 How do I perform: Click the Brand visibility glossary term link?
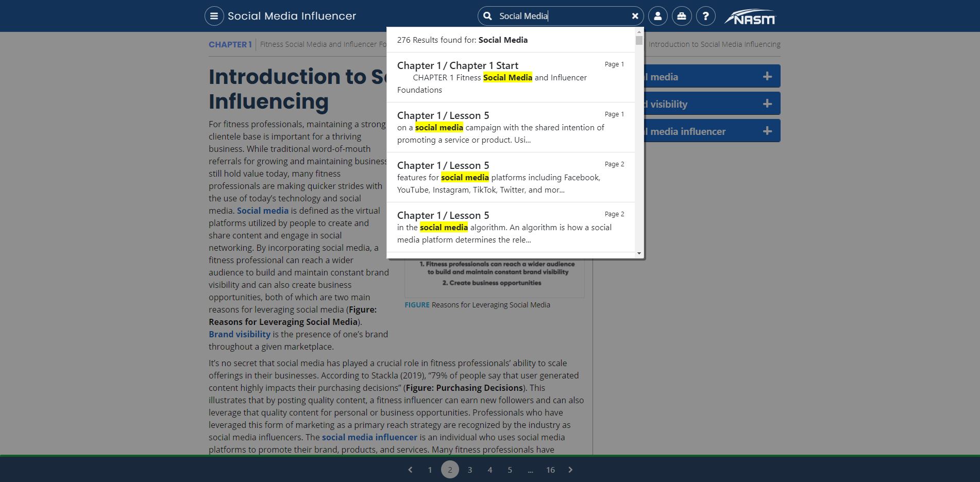(x=240, y=334)
